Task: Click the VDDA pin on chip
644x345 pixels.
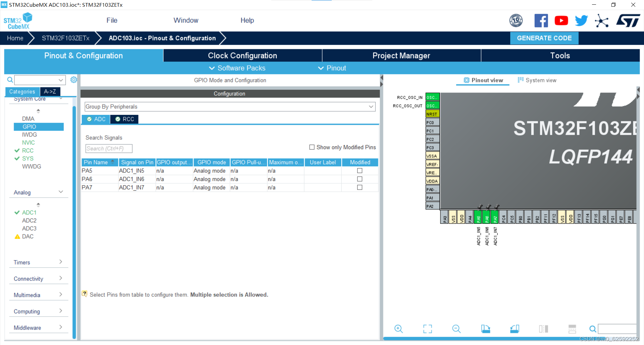Action: [x=432, y=181]
